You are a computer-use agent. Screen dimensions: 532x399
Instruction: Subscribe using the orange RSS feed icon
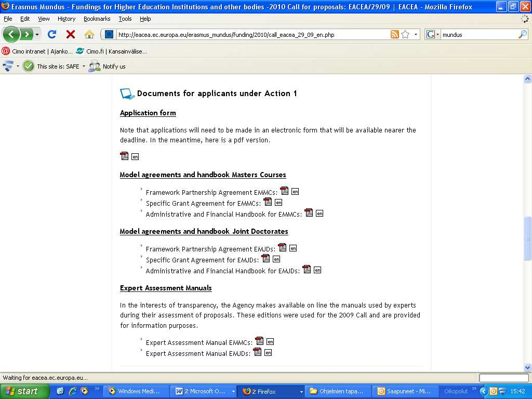coord(395,34)
